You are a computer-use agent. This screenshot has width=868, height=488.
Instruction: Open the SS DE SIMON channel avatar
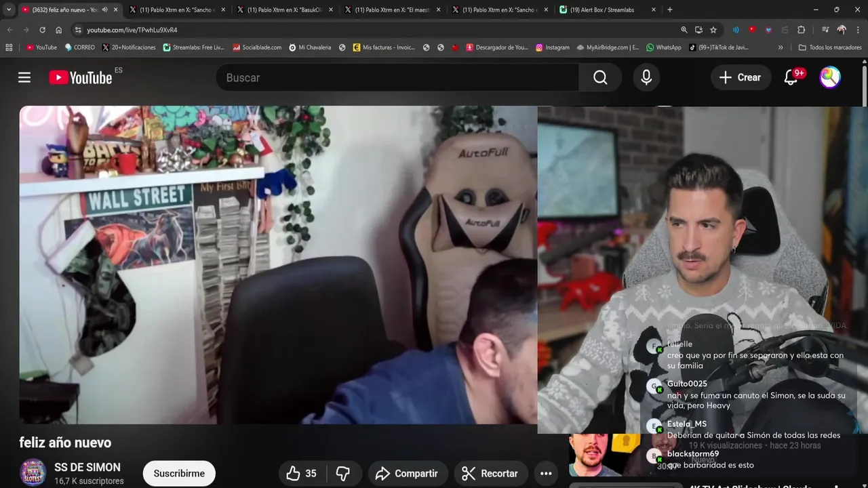(x=33, y=473)
